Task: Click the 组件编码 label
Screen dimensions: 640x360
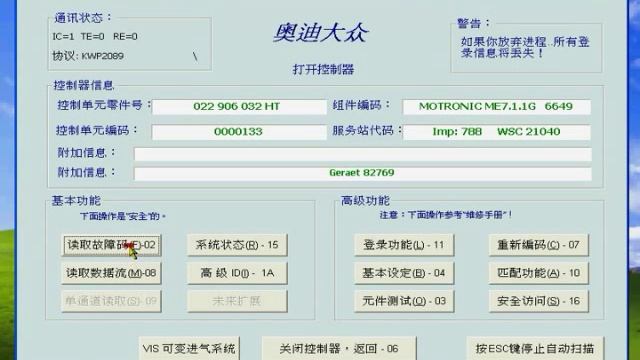Action: pyautogui.click(x=361, y=105)
